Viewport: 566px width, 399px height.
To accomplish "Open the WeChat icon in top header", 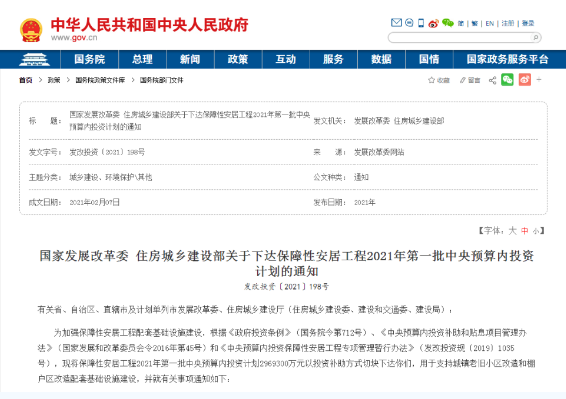I will tap(448, 23).
